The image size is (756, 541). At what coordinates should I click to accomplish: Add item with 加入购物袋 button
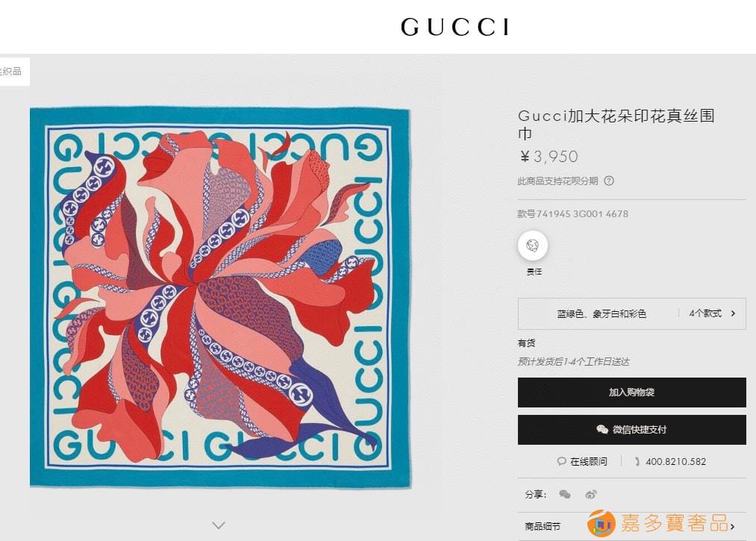pos(631,393)
